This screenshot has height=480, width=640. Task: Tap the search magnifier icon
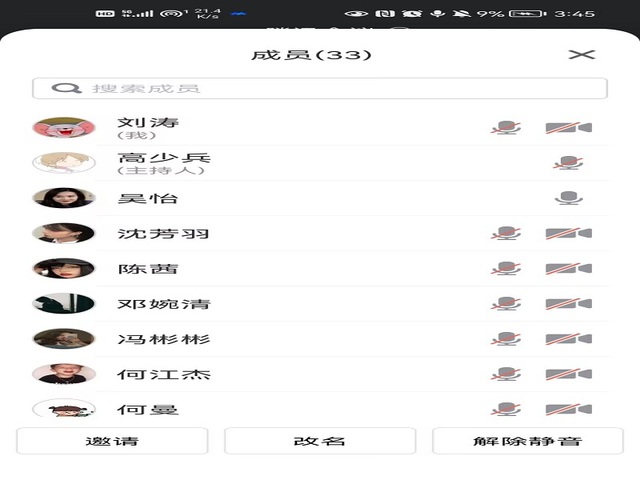(x=67, y=88)
